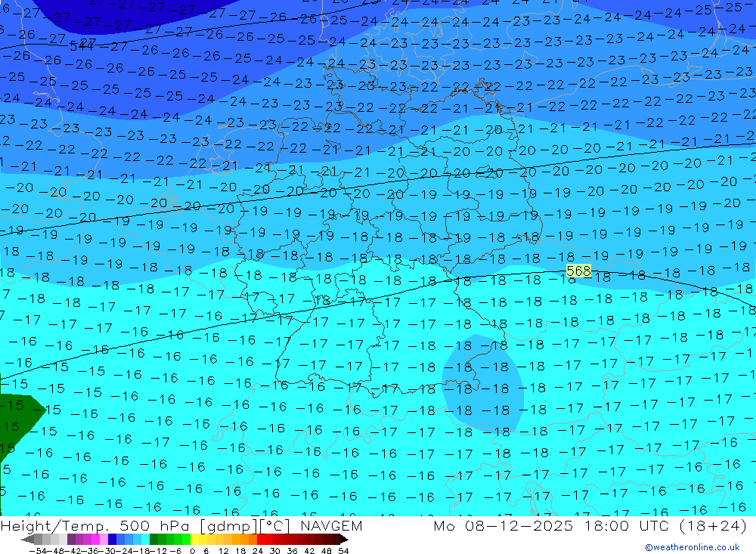Click the isolated light-blue -18 temperature pocket
The width and height of the screenshot is (756, 554).
(482, 382)
